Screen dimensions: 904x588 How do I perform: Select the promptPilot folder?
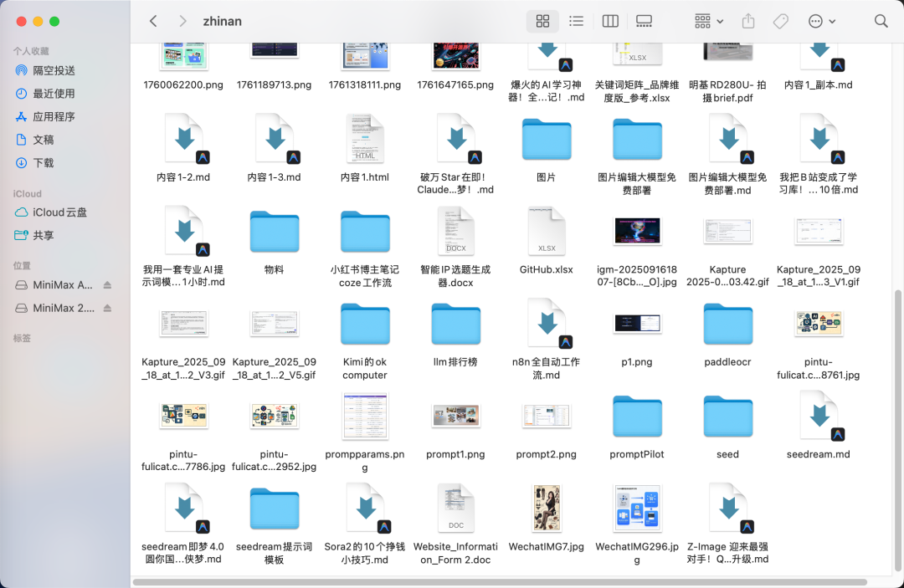(637, 417)
